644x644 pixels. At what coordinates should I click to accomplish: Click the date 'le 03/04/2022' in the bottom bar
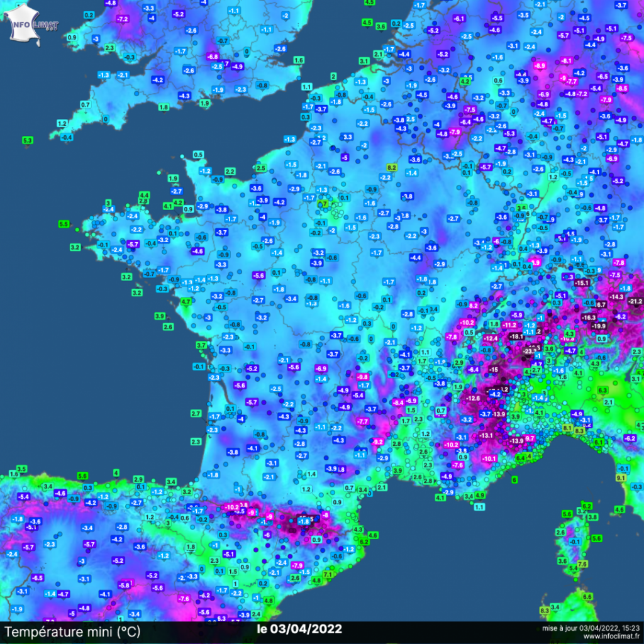click(x=300, y=629)
